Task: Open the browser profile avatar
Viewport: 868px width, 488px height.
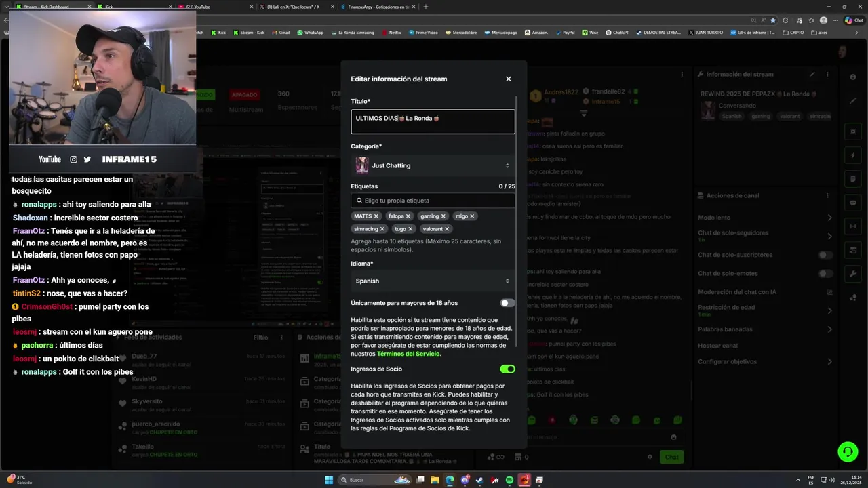Action: pos(823,20)
